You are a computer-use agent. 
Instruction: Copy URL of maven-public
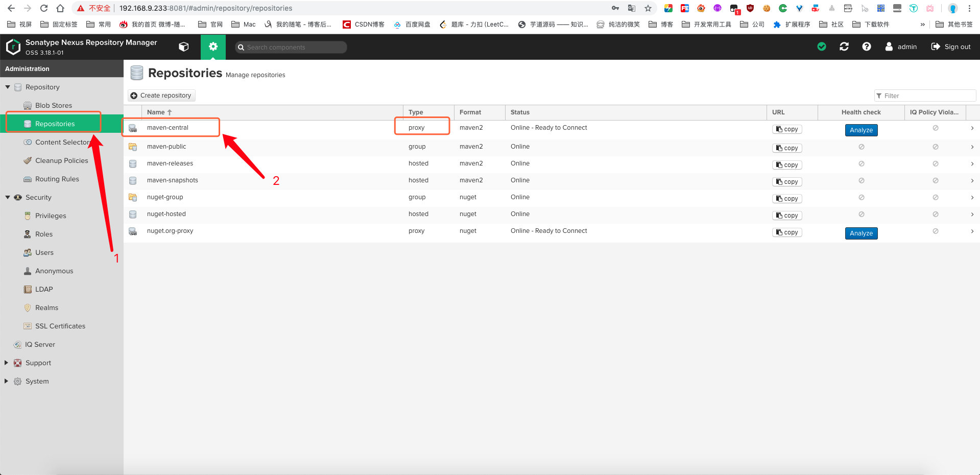(x=787, y=148)
